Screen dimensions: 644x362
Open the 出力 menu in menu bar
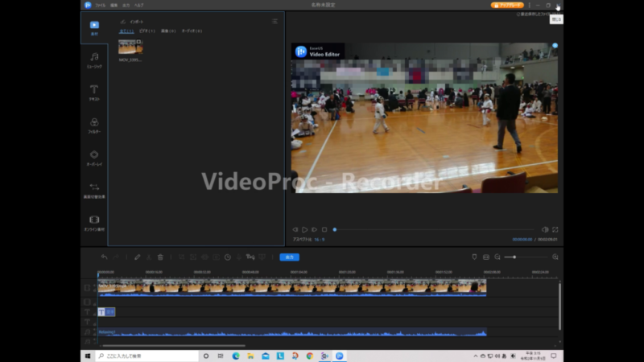coord(126,6)
